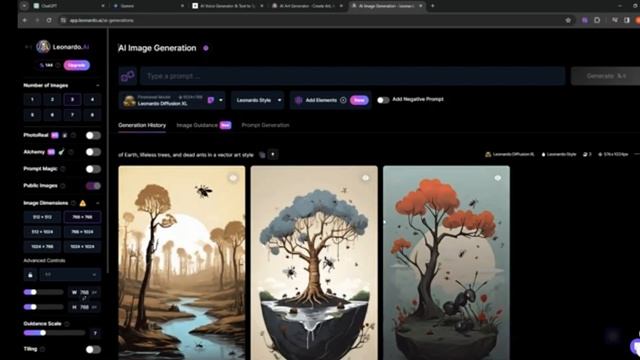Select the 768 × 1024 dimension preset
Image resolution: width=640 pixels, height=360 pixels.
tap(82, 232)
